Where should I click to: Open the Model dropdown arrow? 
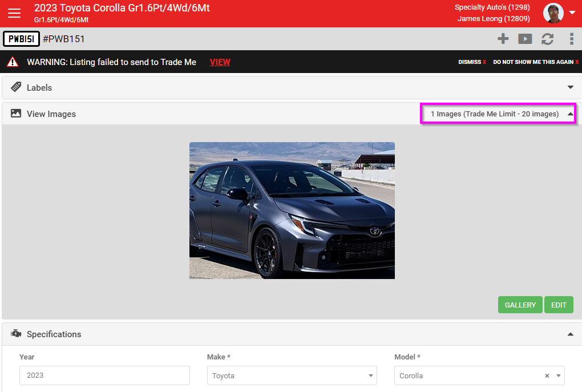pyautogui.click(x=558, y=375)
